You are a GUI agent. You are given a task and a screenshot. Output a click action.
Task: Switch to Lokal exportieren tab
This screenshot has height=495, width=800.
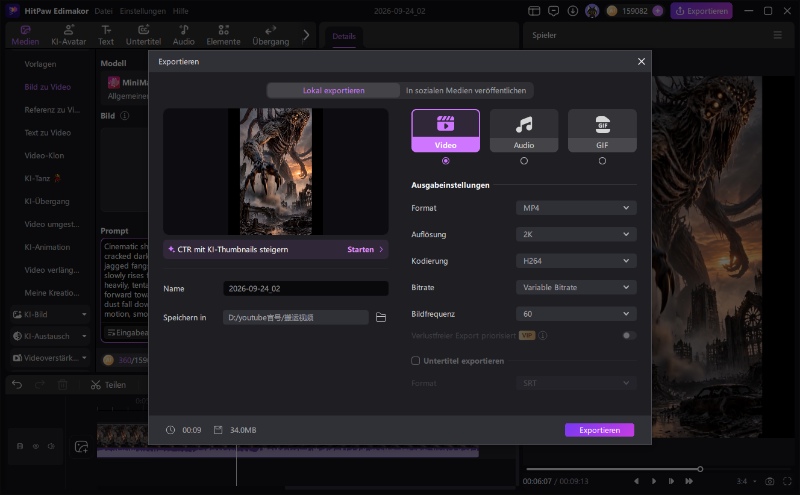pos(334,90)
